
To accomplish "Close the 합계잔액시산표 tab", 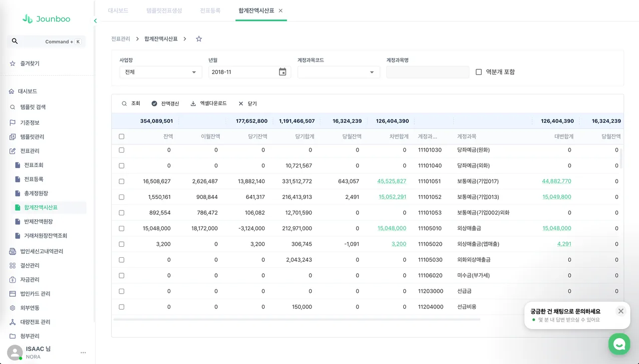I will [281, 10].
